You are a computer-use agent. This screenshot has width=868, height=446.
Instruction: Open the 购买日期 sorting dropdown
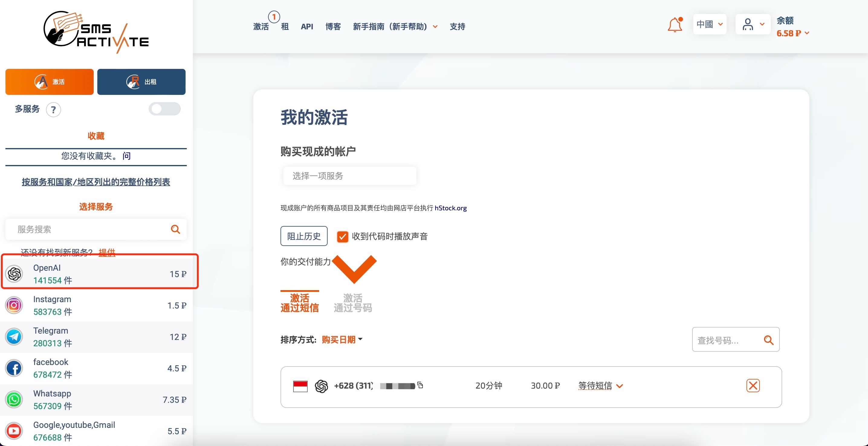click(x=341, y=339)
